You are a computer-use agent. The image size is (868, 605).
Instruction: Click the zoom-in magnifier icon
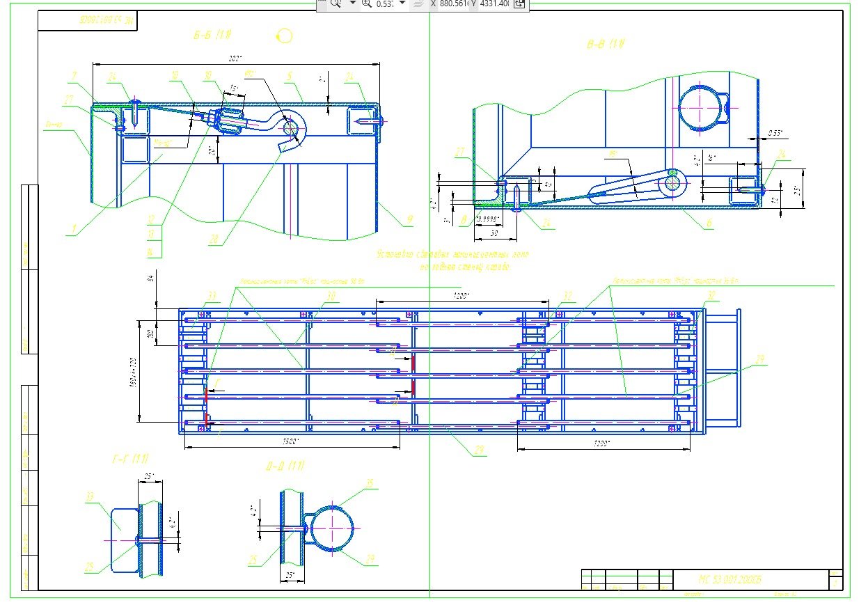tap(365, 3)
